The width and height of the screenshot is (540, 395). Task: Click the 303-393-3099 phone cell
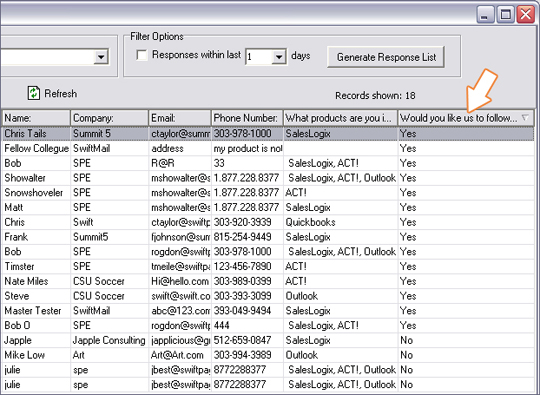click(247, 296)
